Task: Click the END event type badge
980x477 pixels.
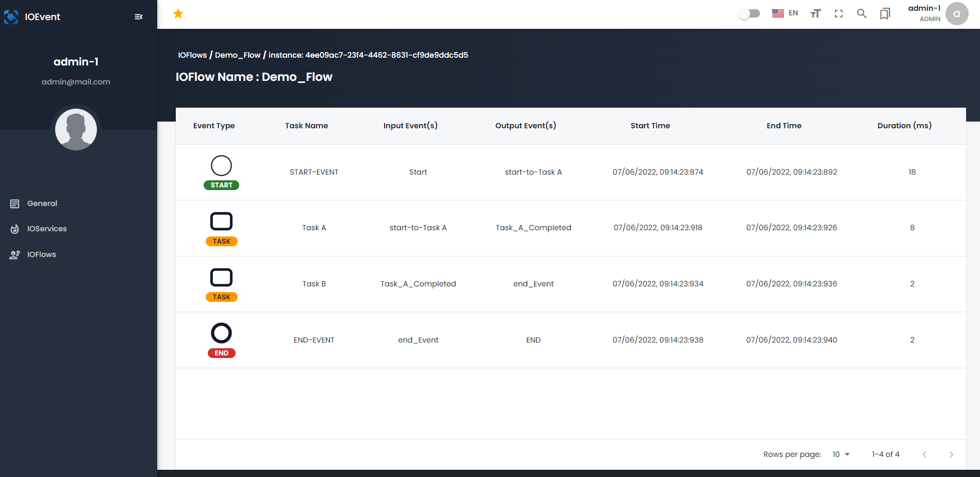Action: (221, 353)
